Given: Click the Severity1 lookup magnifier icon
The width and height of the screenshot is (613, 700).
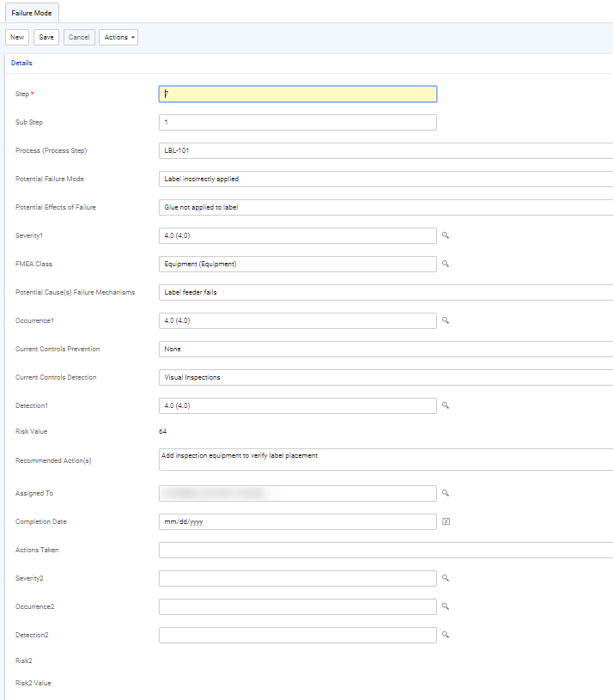Looking at the screenshot, I should (445, 235).
